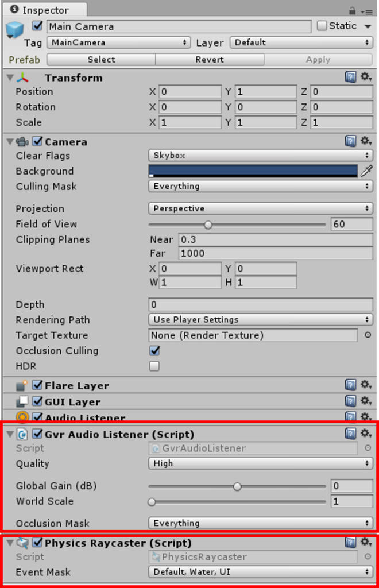Click the World Scale slider
Image resolution: width=379 pixels, height=588 pixels.
237,502
